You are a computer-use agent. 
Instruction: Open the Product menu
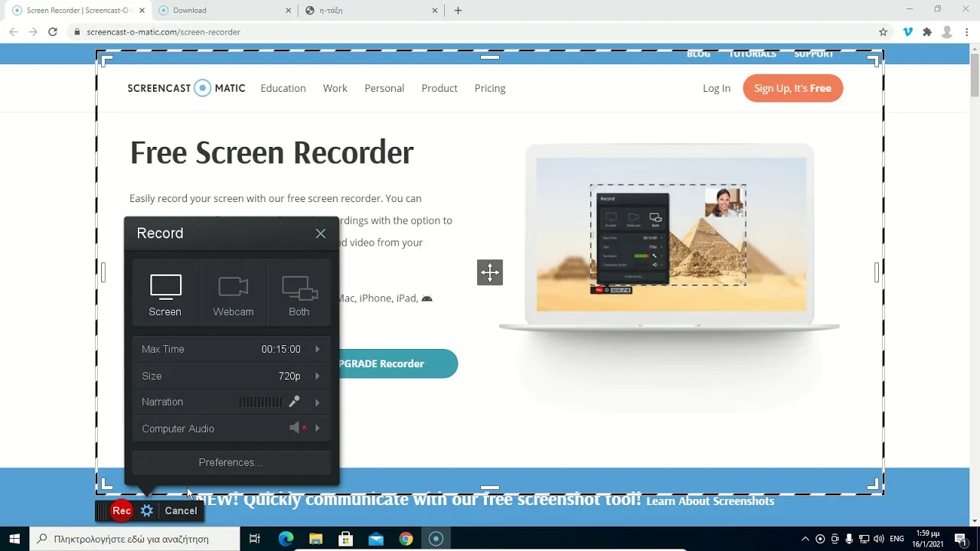click(439, 88)
